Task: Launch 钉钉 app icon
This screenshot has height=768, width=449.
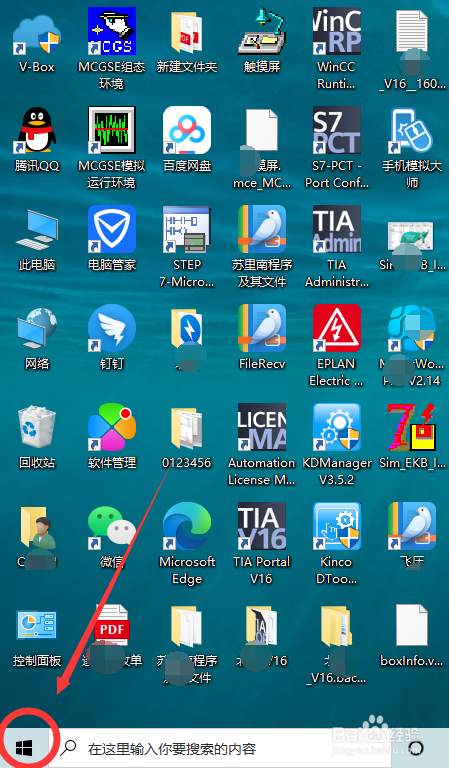Action: (x=112, y=328)
